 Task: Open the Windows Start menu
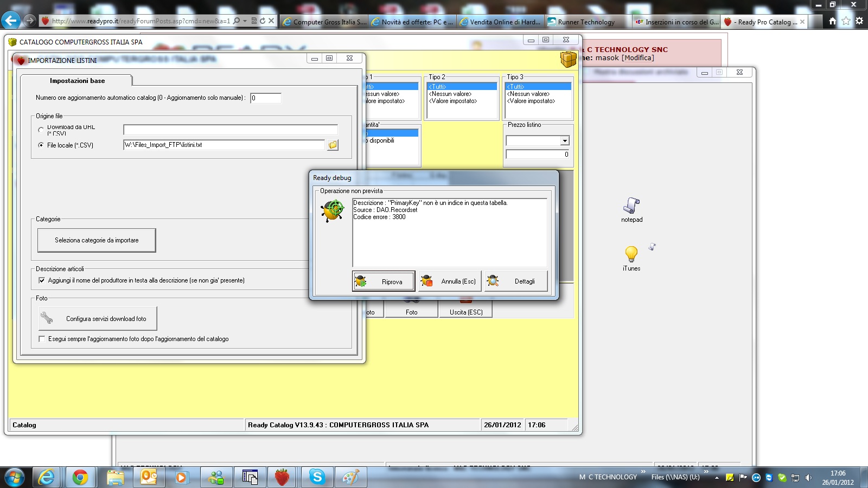[15, 477]
